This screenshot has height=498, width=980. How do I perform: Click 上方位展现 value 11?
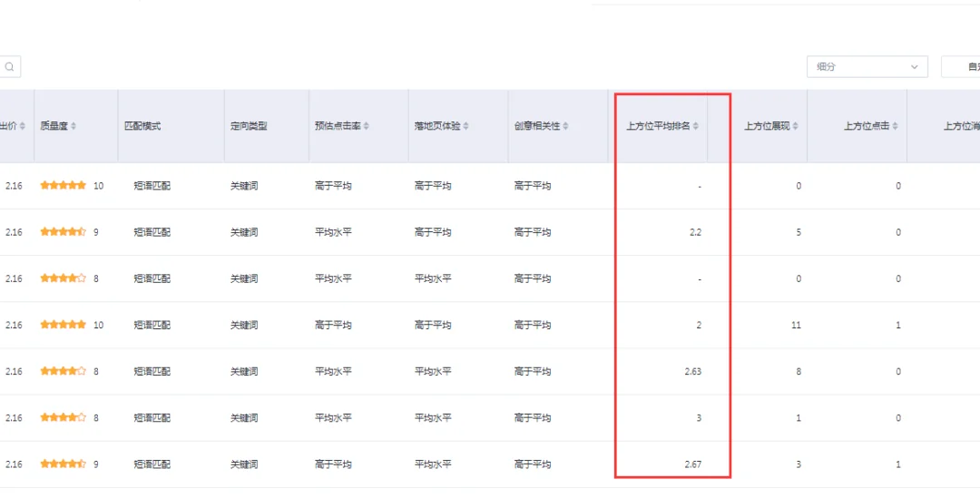[796, 326]
